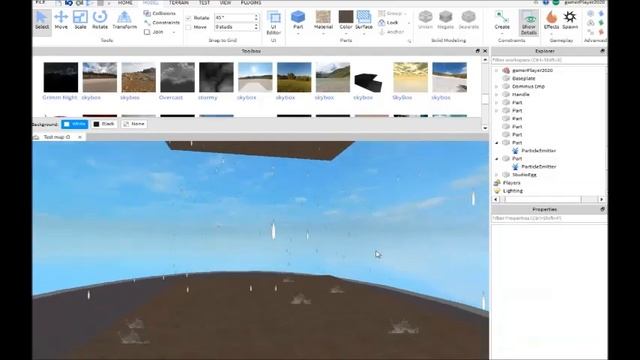Click the Explorer filter workspace field

coord(549,60)
